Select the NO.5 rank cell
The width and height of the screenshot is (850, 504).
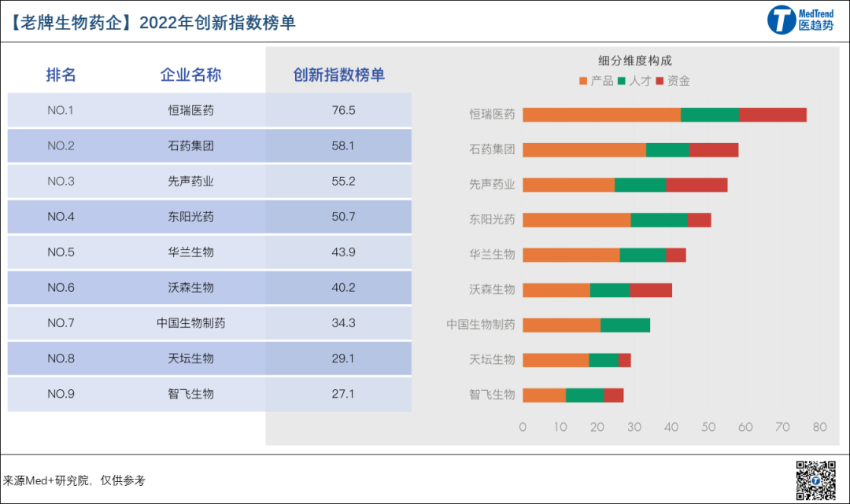(61, 252)
